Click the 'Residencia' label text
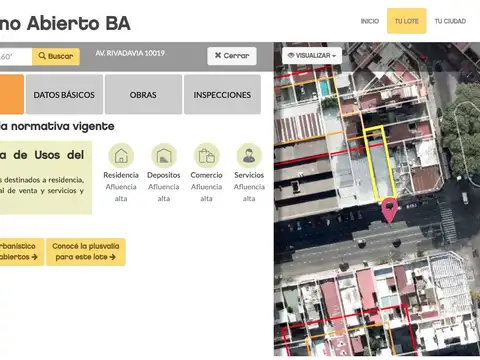The width and height of the screenshot is (480, 360). coord(121,175)
